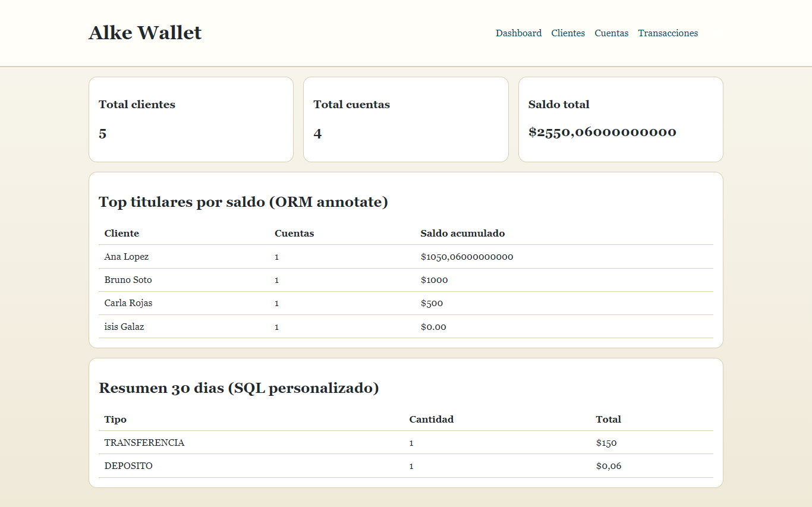Select the Top titulares section heading
The height and width of the screenshot is (507, 812).
[243, 202]
